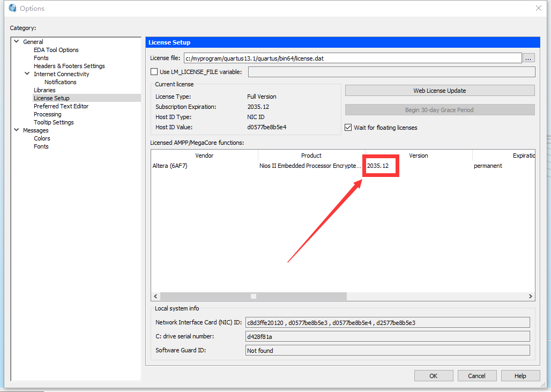Open EDA Tool Options category

[x=56, y=50]
